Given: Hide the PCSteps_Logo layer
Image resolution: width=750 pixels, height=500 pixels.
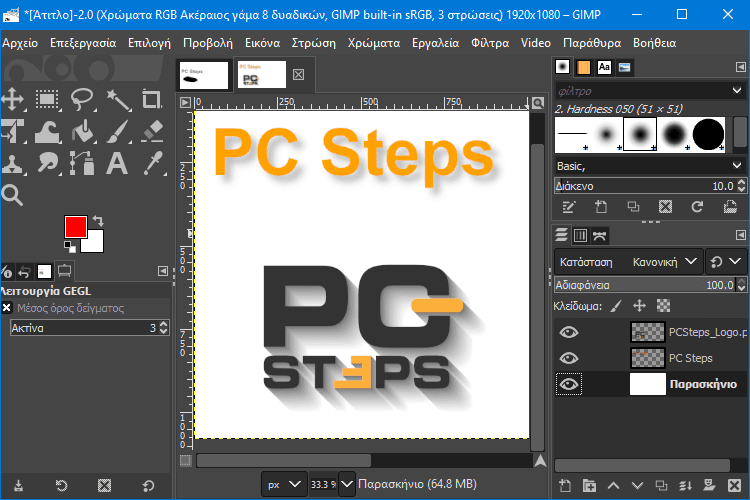Looking at the screenshot, I should 569,332.
